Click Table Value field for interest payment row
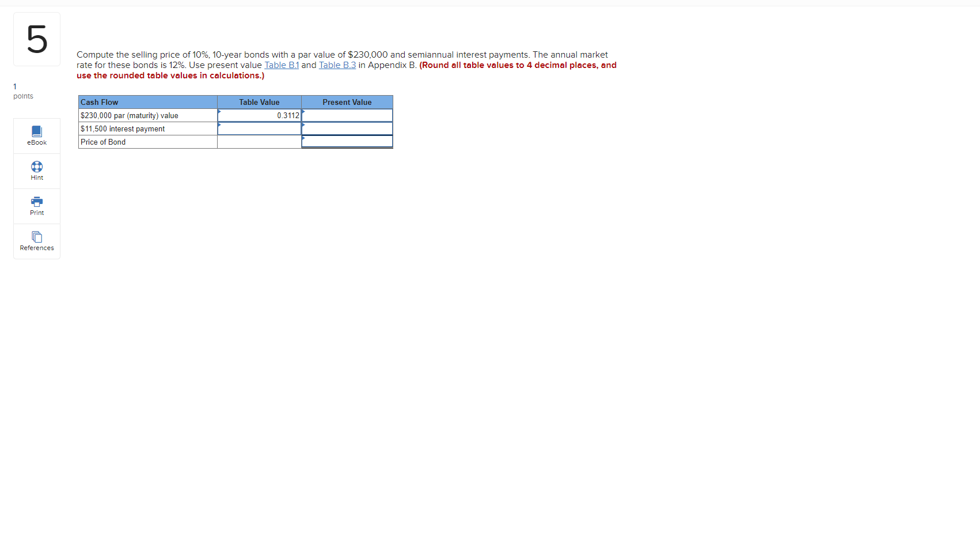This screenshot has width=980, height=544. [259, 129]
